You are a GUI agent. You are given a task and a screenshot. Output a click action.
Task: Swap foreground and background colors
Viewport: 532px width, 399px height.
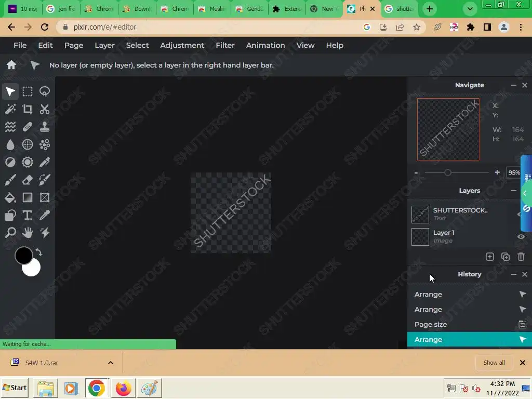pos(39,252)
